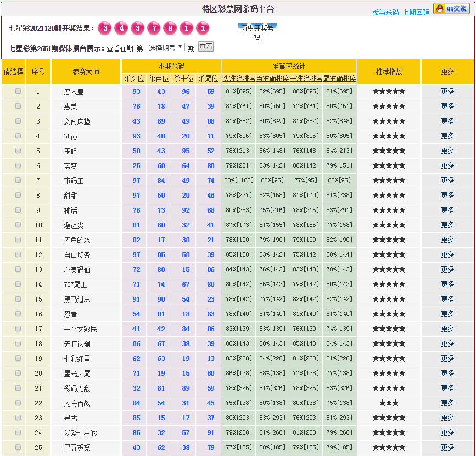Viewport: 476px width, 456px height.
Task: Open the 参与杀码 link
Action: (385, 12)
